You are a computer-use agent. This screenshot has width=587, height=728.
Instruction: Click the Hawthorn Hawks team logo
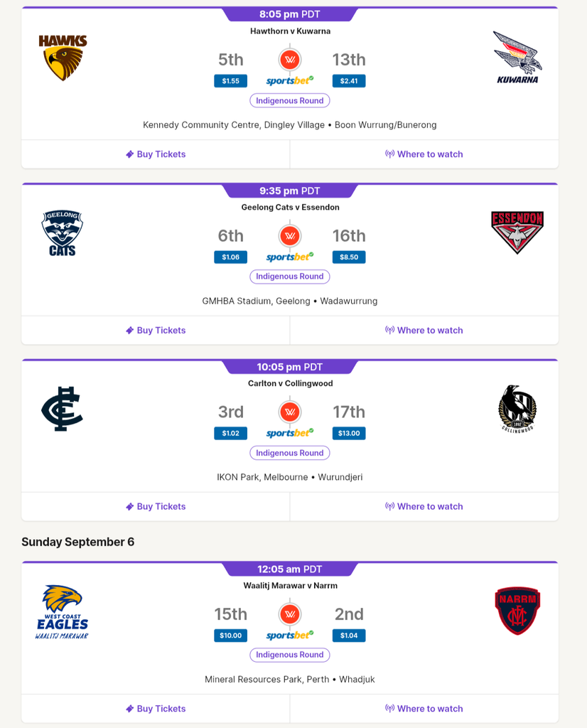click(63, 58)
